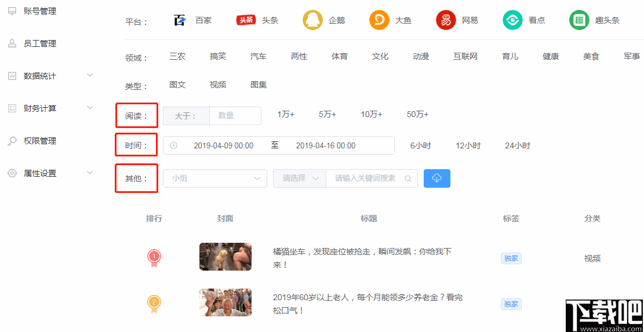This screenshot has height=332, width=644.
Task: Choose the 50万+ reads filter
Action: coord(418,115)
